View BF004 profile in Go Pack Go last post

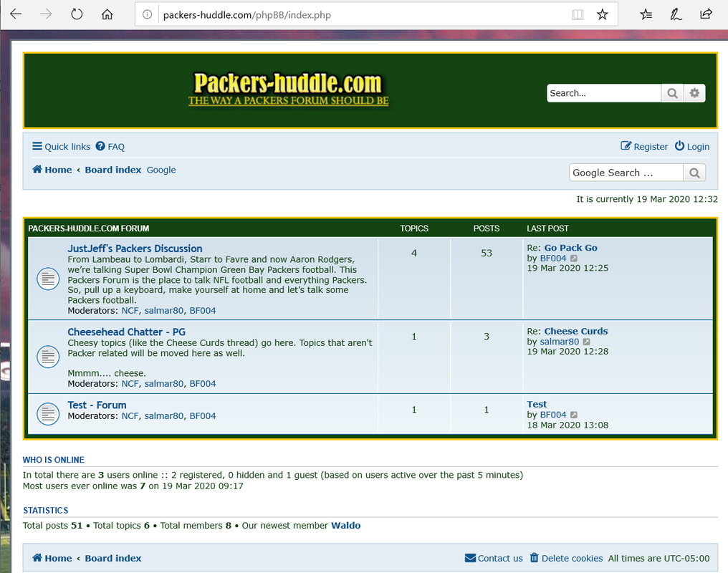[x=553, y=259]
